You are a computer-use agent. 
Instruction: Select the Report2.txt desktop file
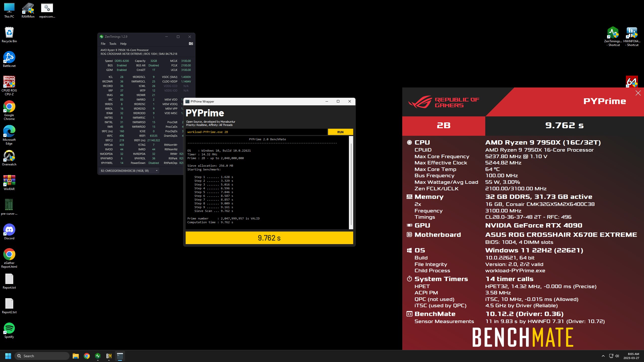9,306
